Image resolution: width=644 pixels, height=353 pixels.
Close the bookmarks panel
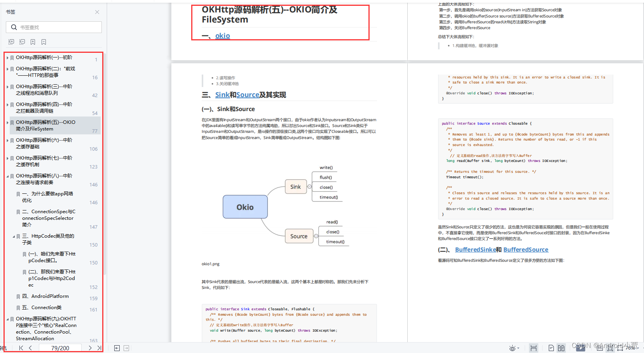pos(97,12)
